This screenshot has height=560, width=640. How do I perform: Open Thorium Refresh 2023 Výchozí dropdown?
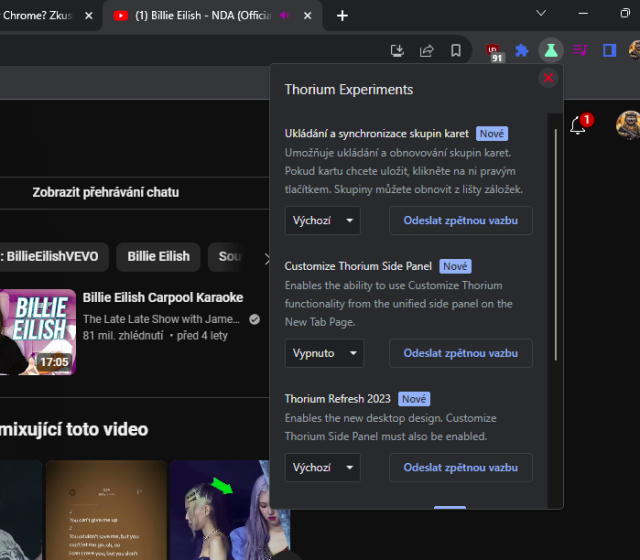pos(322,467)
